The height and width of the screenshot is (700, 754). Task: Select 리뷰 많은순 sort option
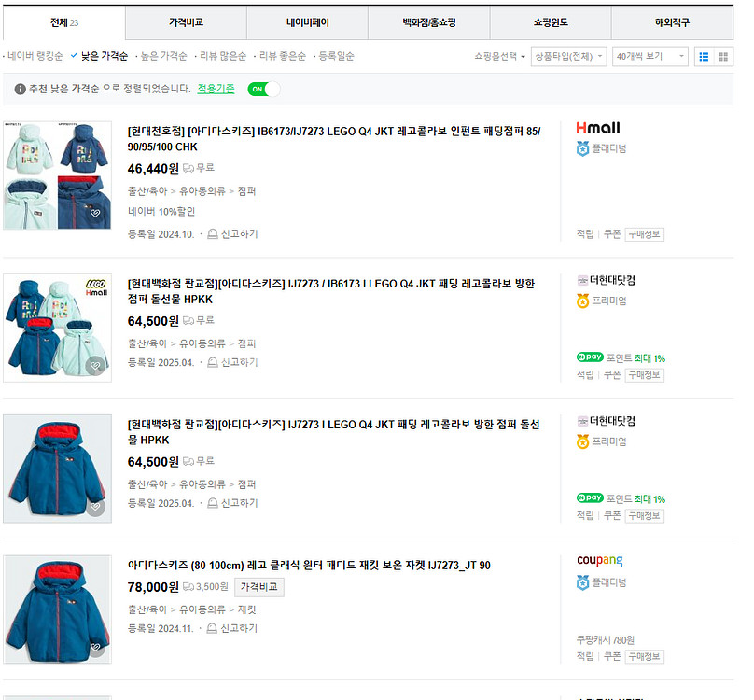point(223,56)
